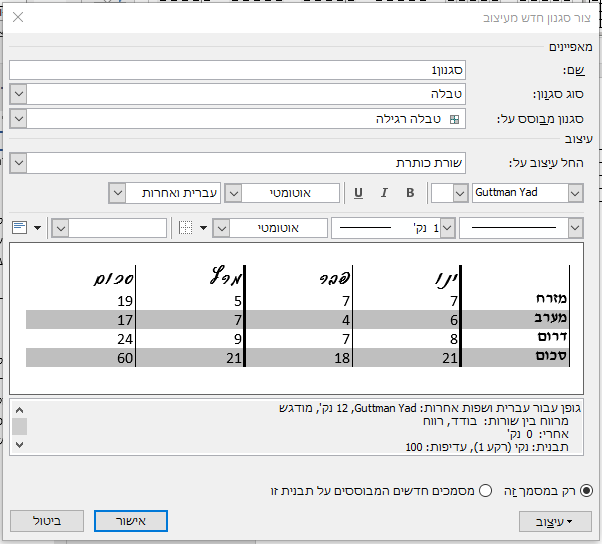Open the alignment icon dropdown arrow

pyautogui.click(x=37, y=228)
